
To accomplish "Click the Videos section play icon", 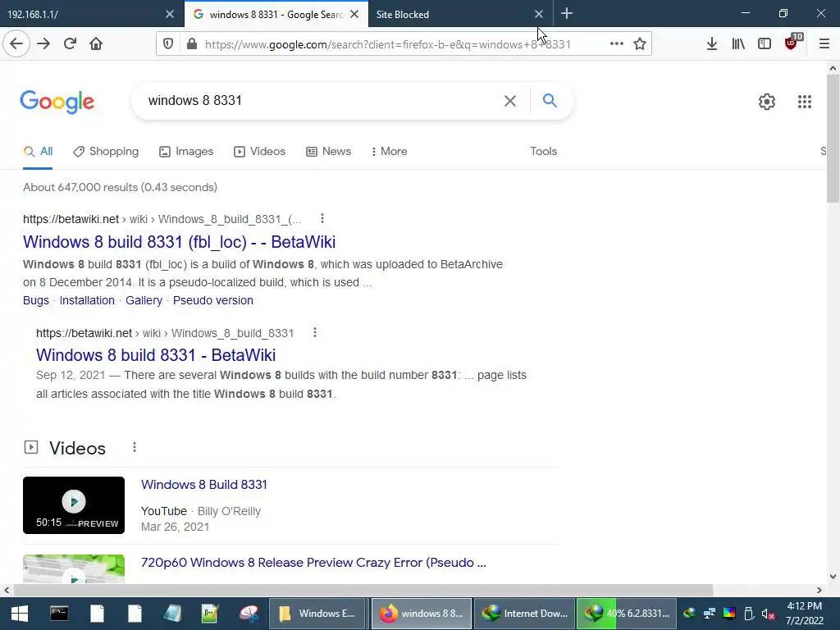I will 31,447.
